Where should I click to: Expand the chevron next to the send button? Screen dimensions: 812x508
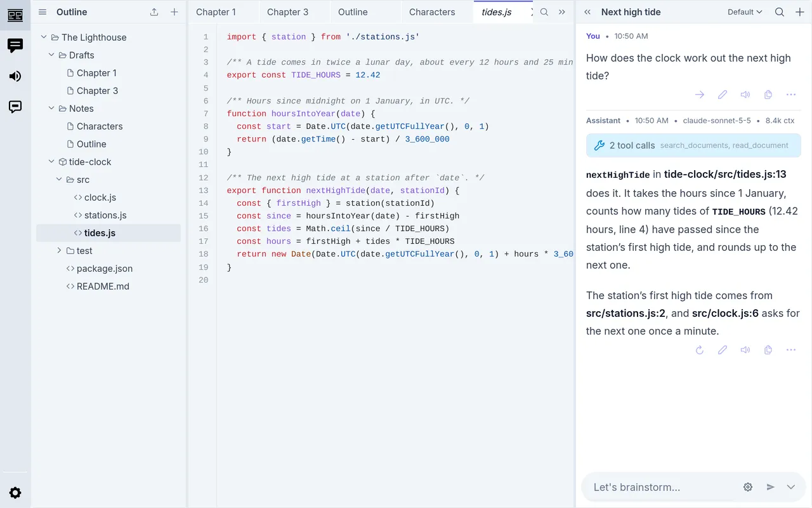click(791, 487)
